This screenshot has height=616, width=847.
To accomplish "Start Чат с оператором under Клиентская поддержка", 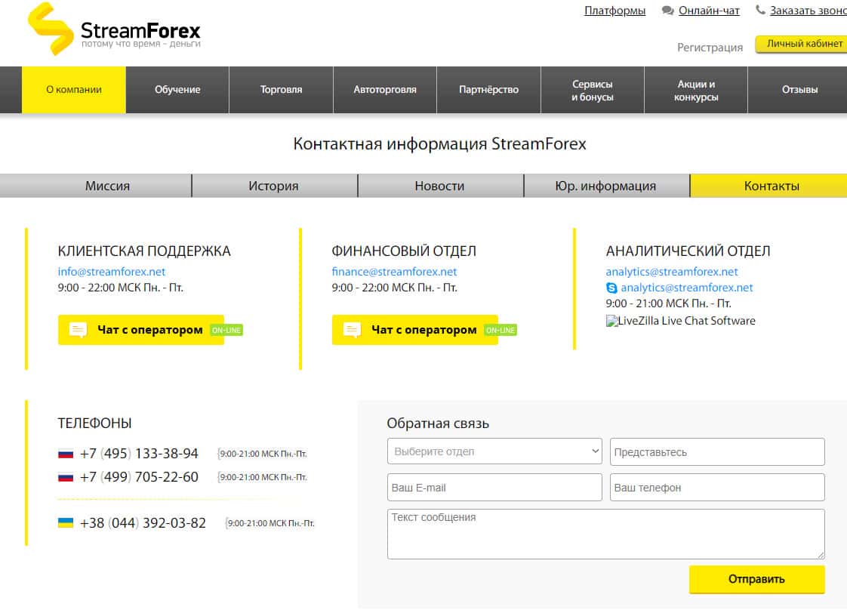I will (x=141, y=330).
